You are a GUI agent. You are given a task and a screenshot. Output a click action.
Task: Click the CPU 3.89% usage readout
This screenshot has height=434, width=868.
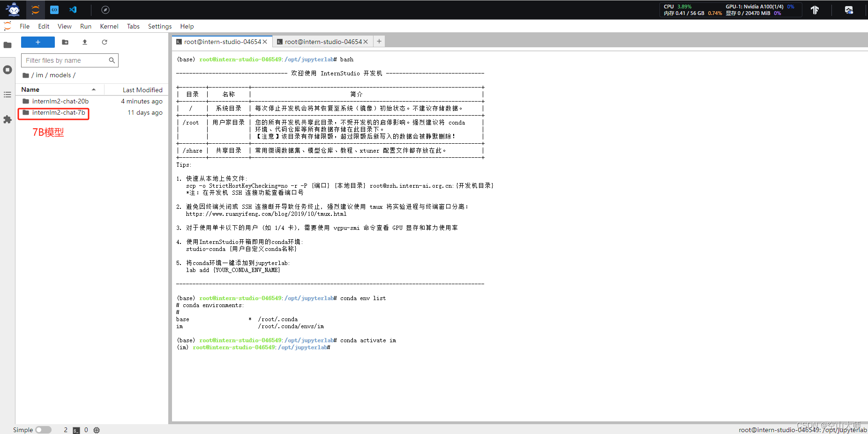coord(678,7)
